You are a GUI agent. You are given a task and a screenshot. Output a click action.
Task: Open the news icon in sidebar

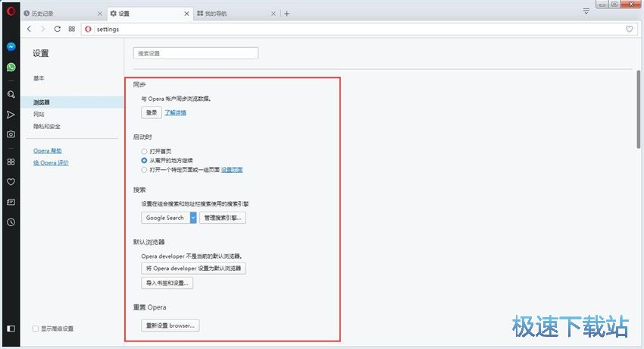tap(11, 202)
